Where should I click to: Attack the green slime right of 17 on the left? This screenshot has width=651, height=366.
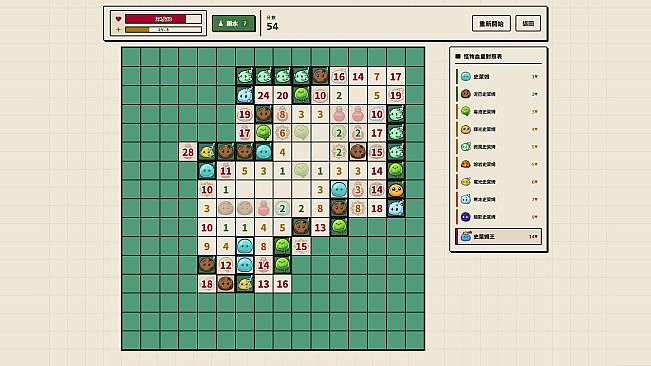[x=263, y=133]
